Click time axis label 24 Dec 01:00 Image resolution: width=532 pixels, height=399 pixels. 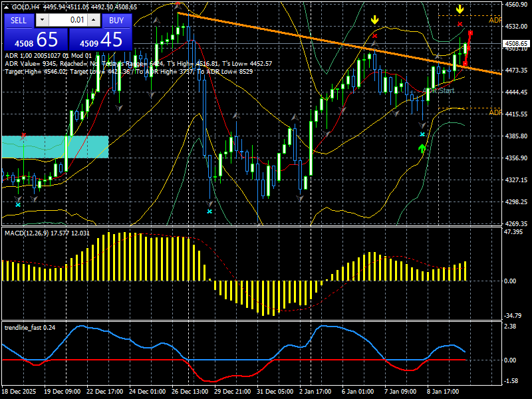[x=147, y=391]
